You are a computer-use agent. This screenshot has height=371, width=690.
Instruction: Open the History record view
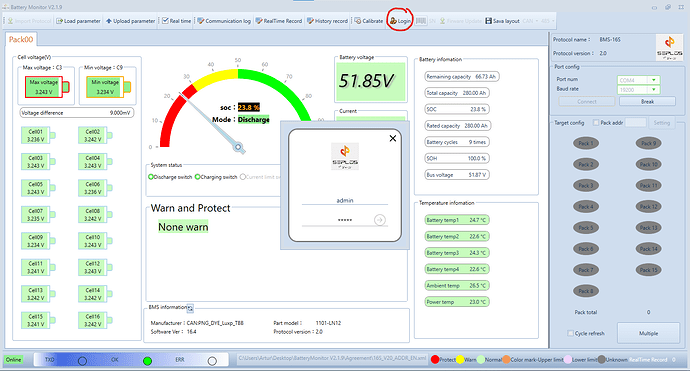point(327,21)
